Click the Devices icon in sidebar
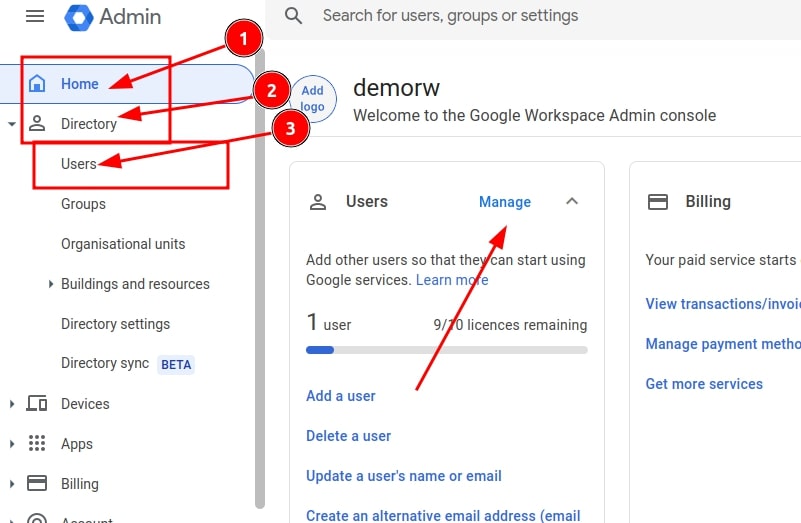The image size is (801, 523). pyautogui.click(x=37, y=403)
